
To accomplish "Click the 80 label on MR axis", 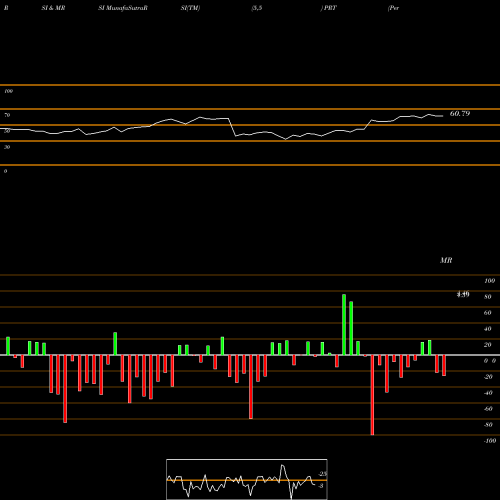I will [488, 297].
